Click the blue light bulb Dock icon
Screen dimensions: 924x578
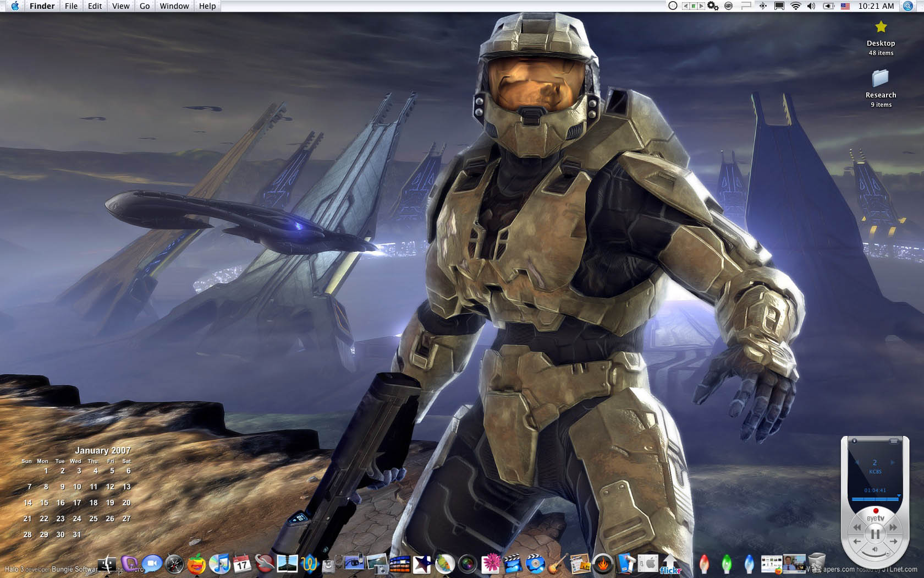(x=749, y=565)
